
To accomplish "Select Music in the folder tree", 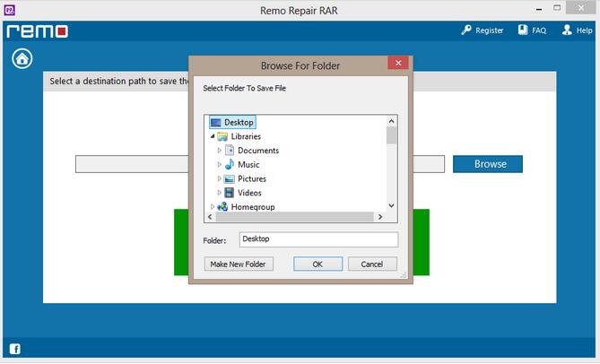I will [x=248, y=165].
